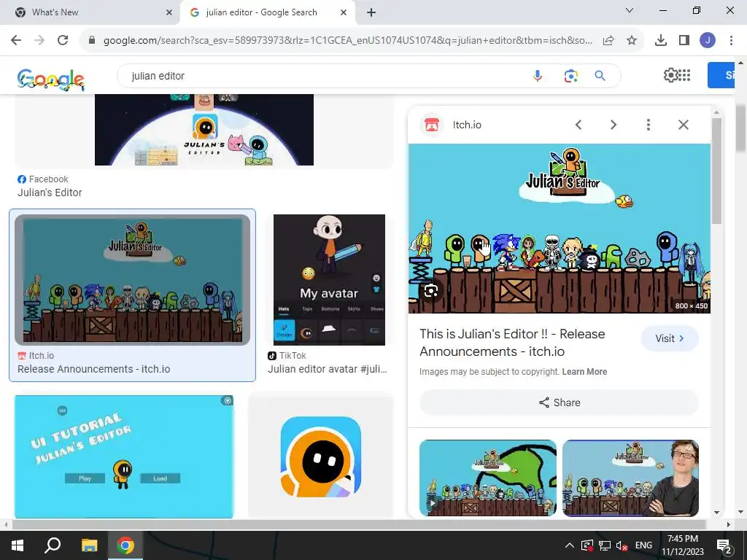Click Lens icon on preview image

point(431,290)
